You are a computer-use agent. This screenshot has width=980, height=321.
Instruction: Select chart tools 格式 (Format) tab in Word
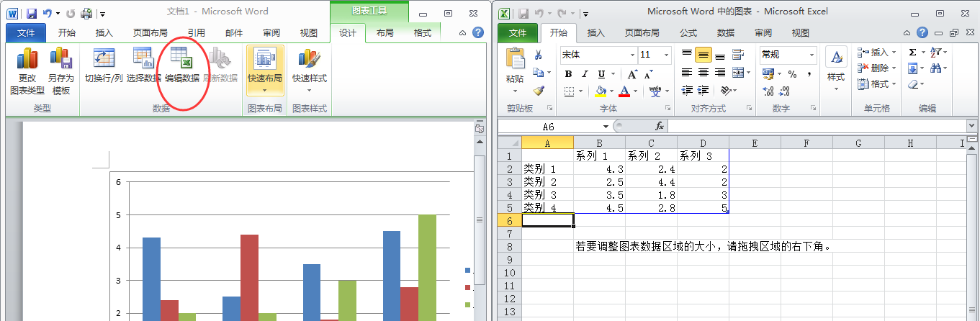(423, 32)
